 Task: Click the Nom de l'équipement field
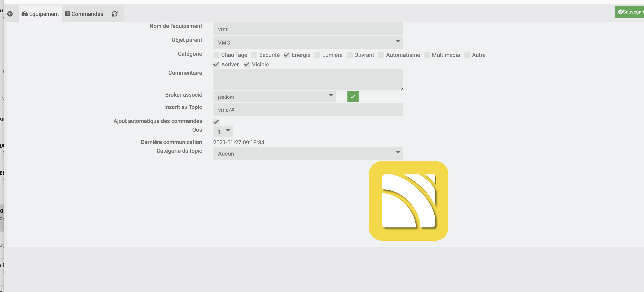click(x=308, y=29)
